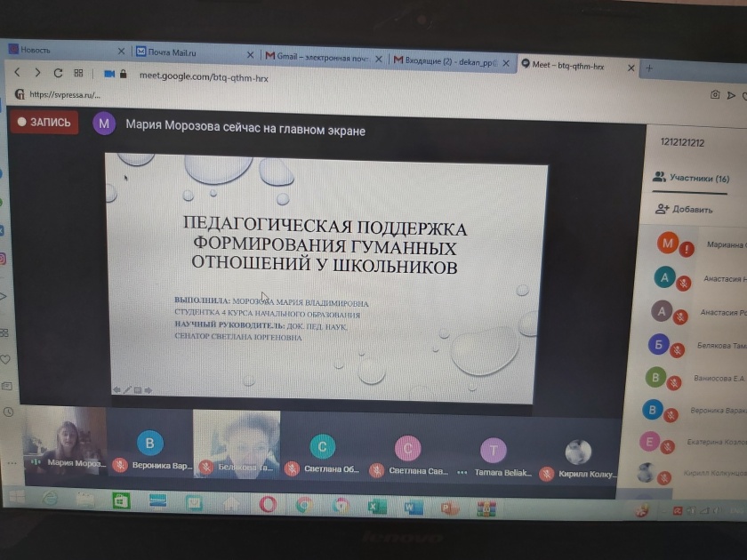Click the padlock site security icon
The image size is (747, 560).
124,74
